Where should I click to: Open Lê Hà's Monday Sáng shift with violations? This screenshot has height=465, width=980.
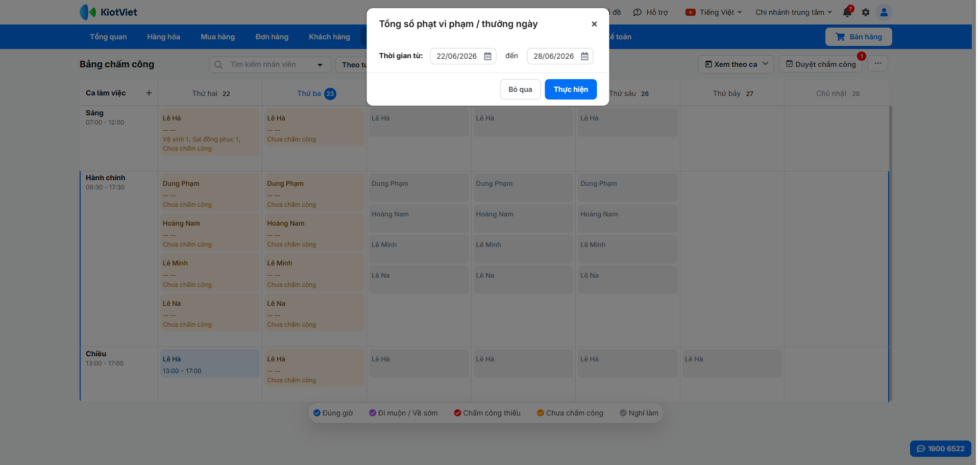[x=210, y=132]
